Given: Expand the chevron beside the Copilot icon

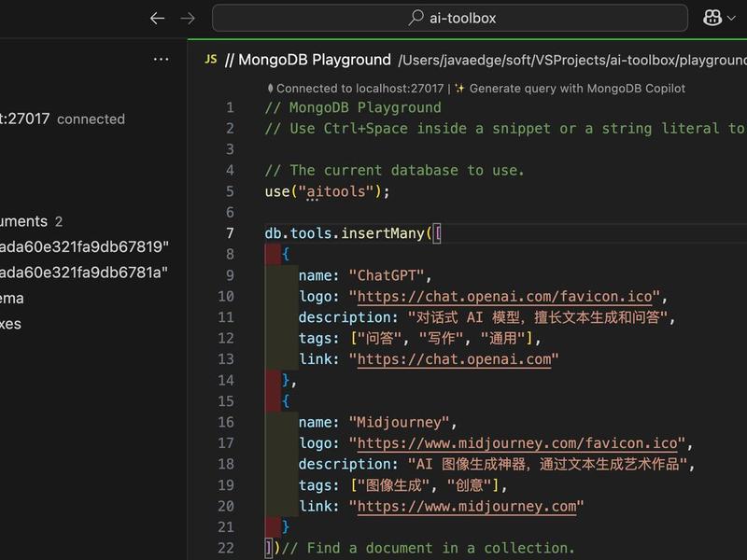Looking at the screenshot, I should tap(732, 18).
